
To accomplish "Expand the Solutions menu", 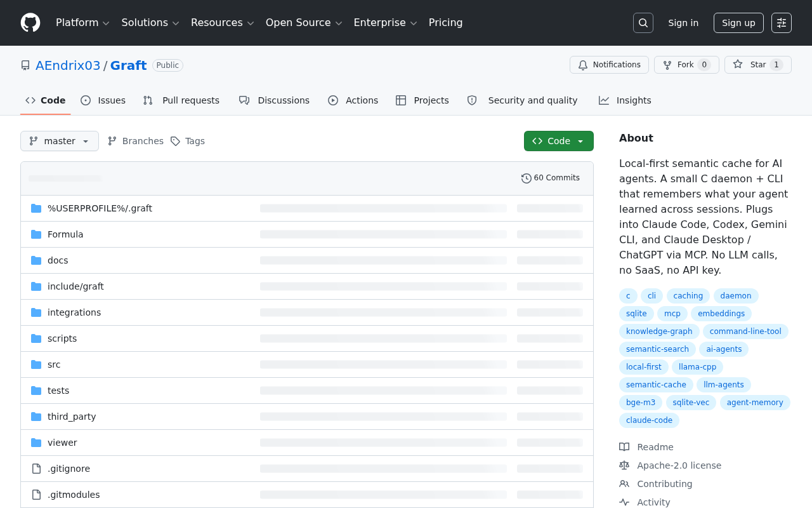I will coord(150,23).
